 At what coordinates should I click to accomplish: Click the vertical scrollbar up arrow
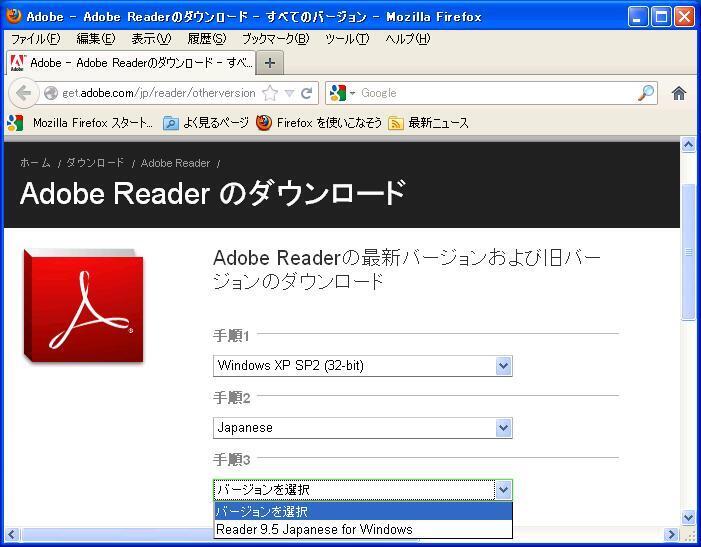[x=688, y=145]
